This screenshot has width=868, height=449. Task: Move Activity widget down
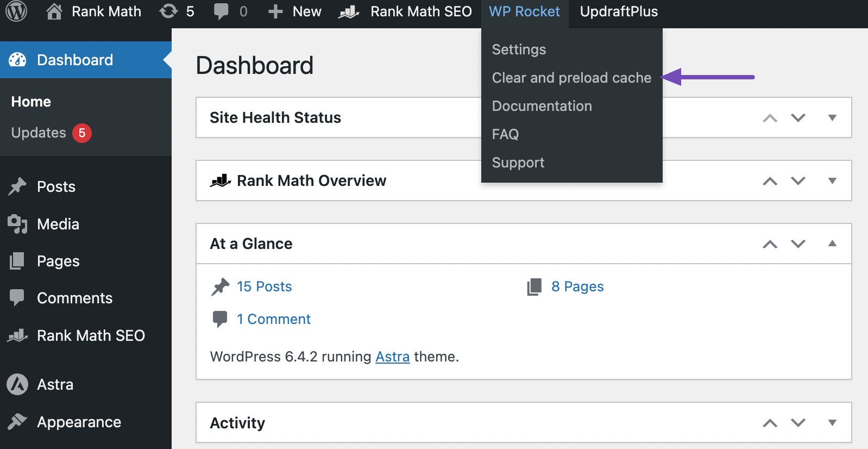click(798, 423)
